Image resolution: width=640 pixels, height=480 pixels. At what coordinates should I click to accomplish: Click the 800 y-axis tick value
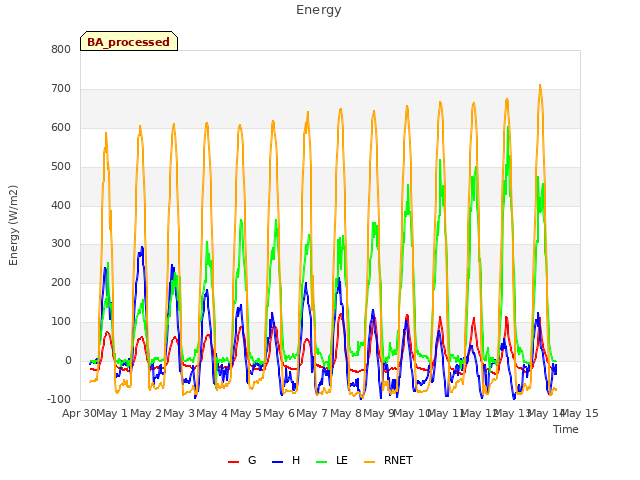pos(61,49)
